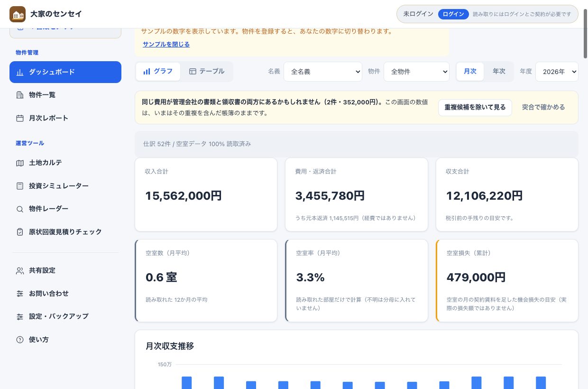Click the 空室率 card showing 3.3%
Viewport: 588px width, 389px height.
click(x=357, y=280)
